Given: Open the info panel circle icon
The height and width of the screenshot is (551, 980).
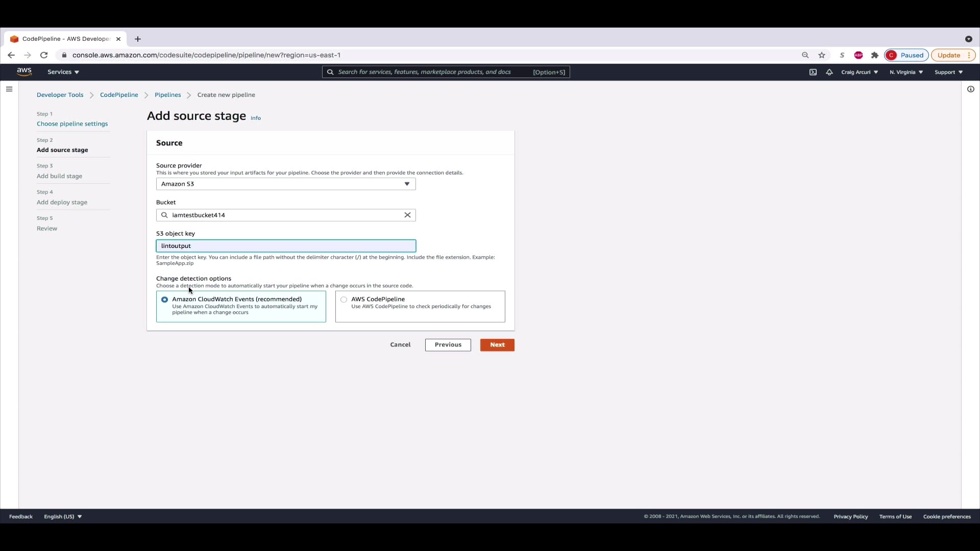Looking at the screenshot, I should (x=970, y=89).
